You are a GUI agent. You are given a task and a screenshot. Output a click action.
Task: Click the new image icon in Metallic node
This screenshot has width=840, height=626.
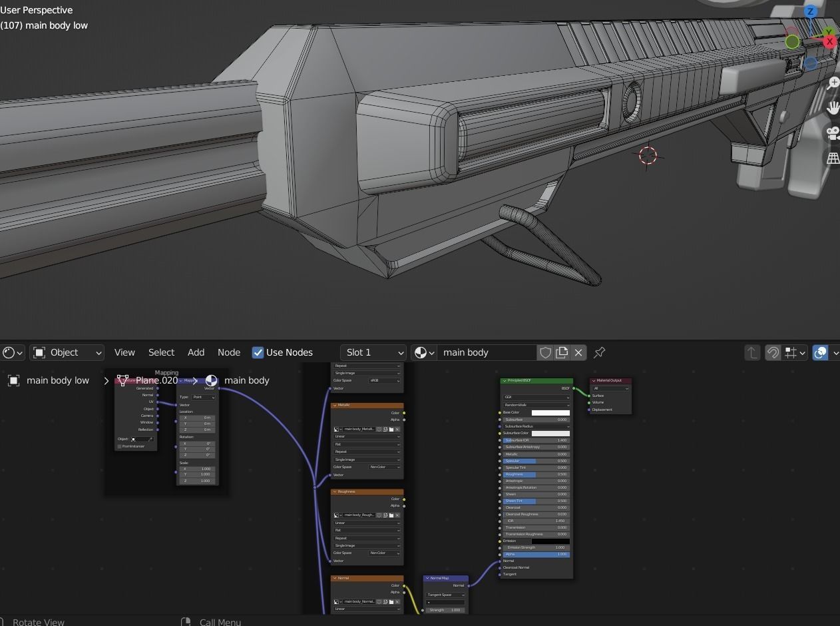pyautogui.click(x=385, y=430)
